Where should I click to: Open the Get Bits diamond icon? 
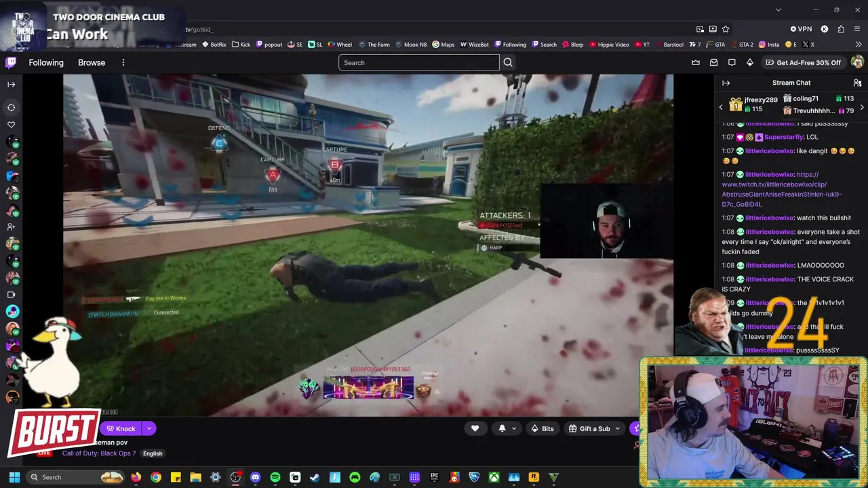[750, 62]
